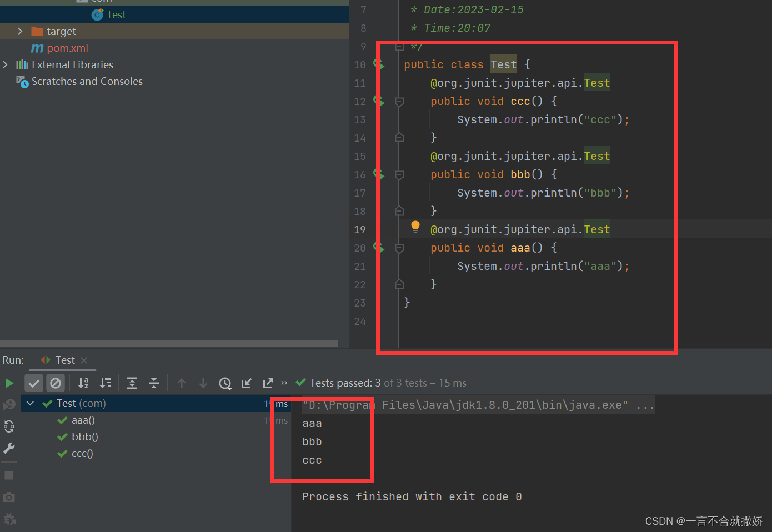Click println("bbb") statement on line 17

tap(543, 193)
